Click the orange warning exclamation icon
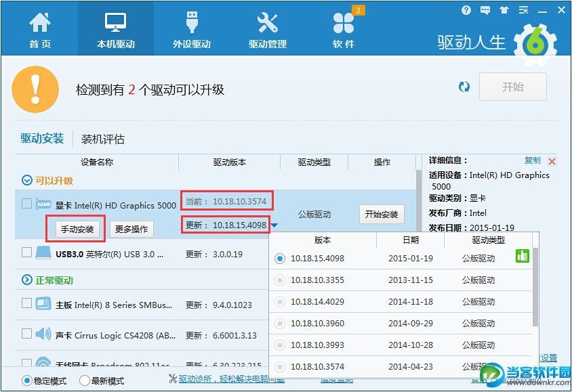Viewport: 572px width, 392px height. (35, 89)
